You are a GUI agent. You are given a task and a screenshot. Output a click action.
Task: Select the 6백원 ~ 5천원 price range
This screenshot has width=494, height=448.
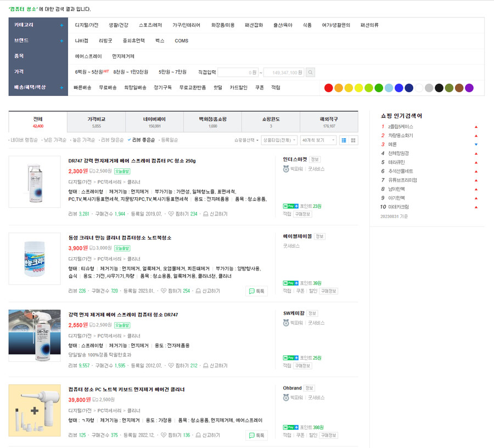pyautogui.click(x=89, y=72)
